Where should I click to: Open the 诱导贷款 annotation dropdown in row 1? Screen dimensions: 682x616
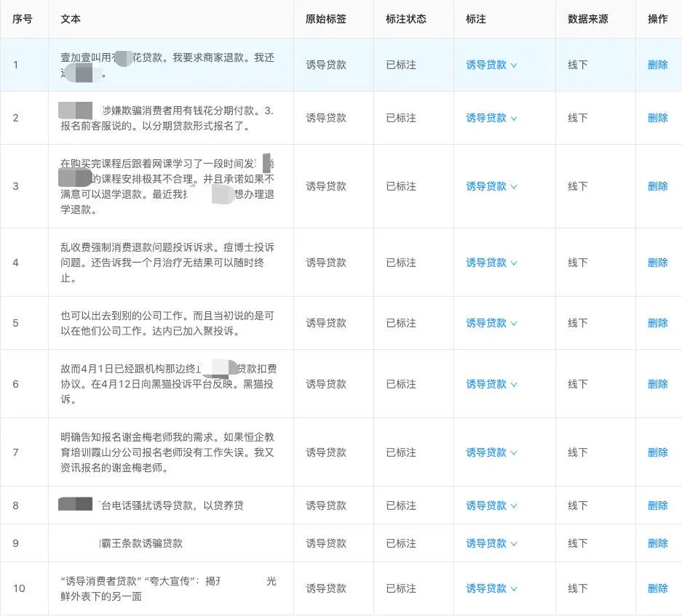491,65
